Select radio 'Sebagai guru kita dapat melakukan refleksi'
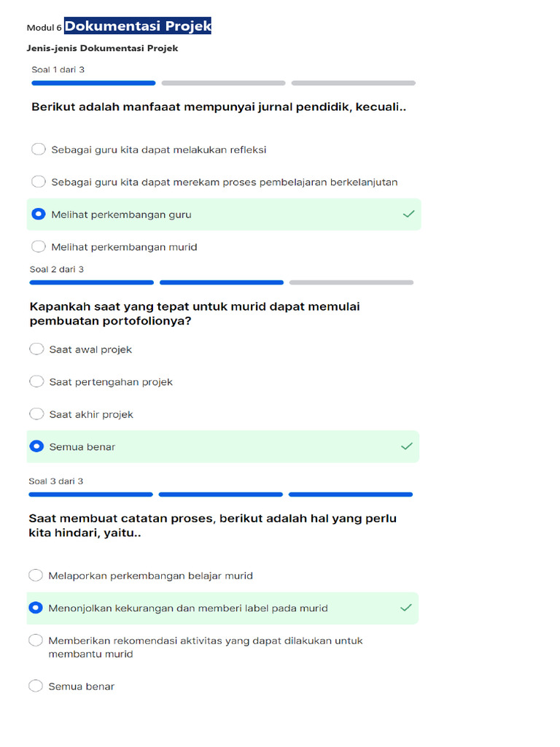This screenshot has height=747, width=560. pyautogui.click(x=39, y=150)
